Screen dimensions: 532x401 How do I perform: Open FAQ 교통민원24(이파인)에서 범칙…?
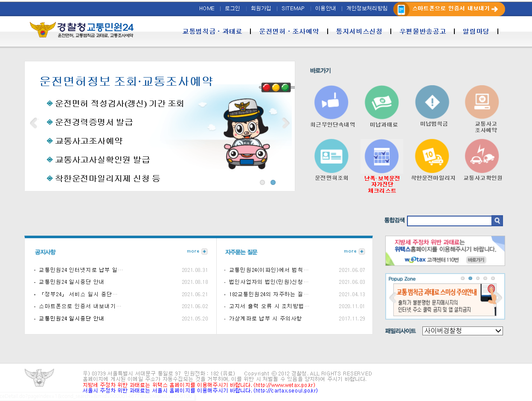[269, 270]
